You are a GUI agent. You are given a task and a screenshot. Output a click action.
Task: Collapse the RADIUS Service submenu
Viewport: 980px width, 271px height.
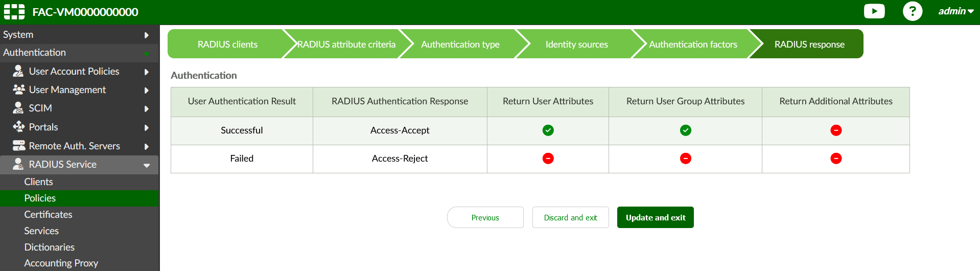pyautogui.click(x=147, y=165)
